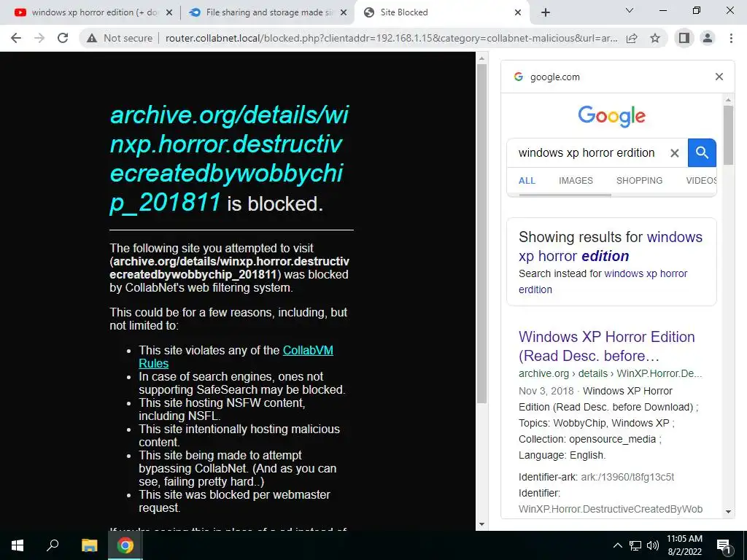Click the blocked page scroll down arrow

[x=481, y=524]
